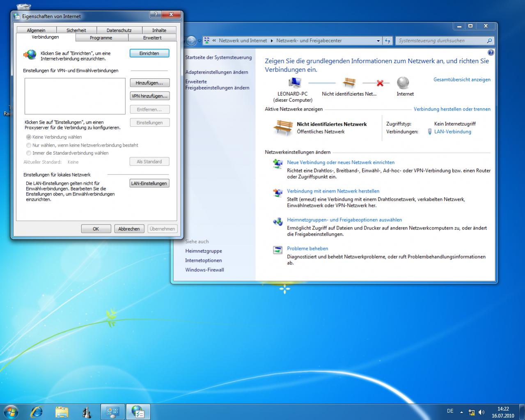Open Internetoptionen sidebar link

pyautogui.click(x=204, y=261)
